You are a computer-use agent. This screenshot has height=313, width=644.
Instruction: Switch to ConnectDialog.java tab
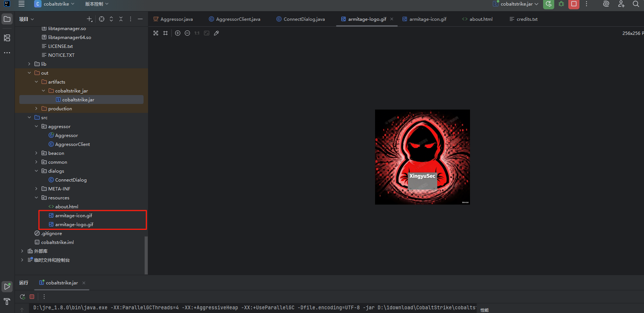(x=300, y=19)
